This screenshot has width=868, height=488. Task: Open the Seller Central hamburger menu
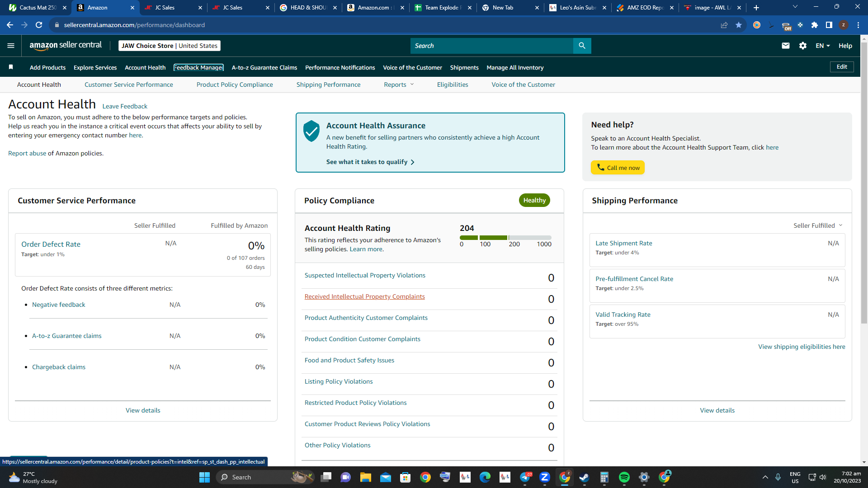pos(11,46)
